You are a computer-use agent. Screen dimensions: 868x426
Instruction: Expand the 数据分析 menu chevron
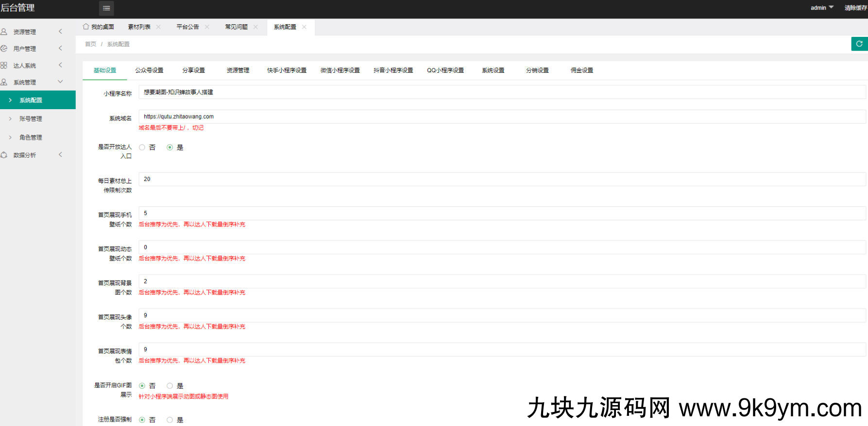click(60, 154)
